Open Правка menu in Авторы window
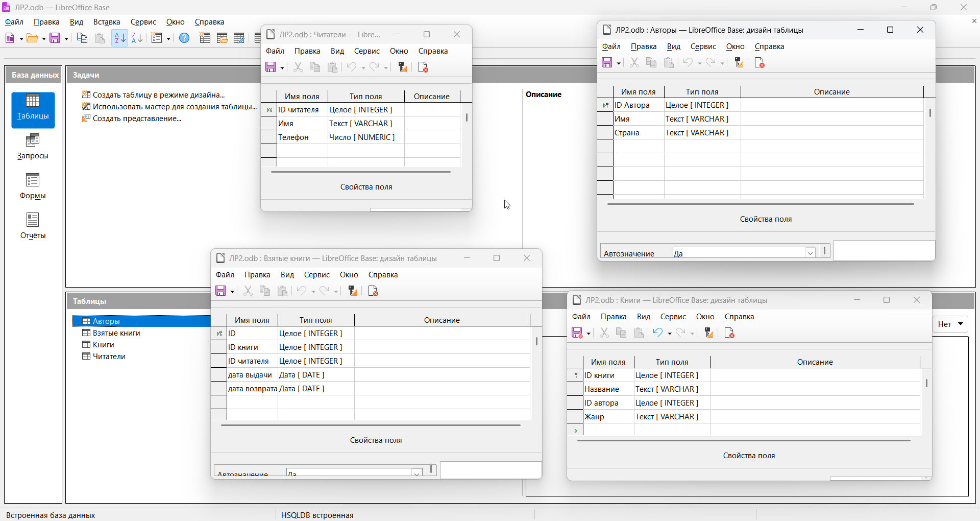This screenshot has width=980, height=521. click(x=644, y=46)
